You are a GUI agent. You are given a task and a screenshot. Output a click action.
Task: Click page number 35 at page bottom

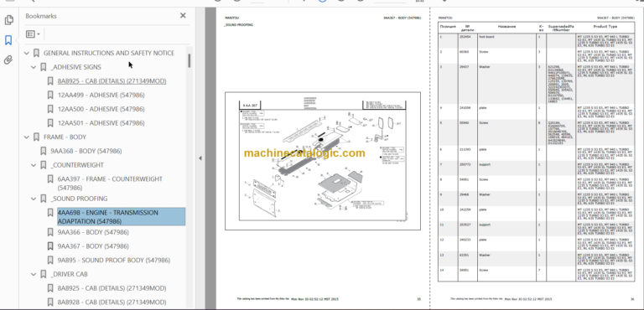pos(419,299)
